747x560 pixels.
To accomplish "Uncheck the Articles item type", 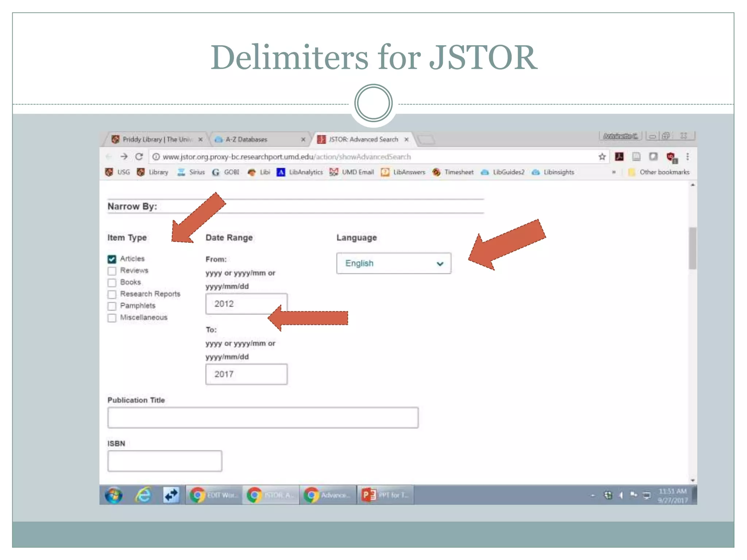I will point(112,259).
